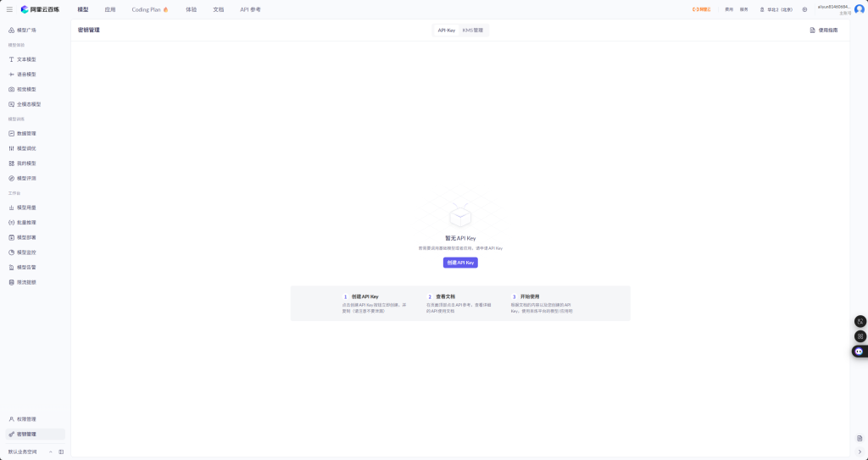
Task: Click the user avatar in top right
Action: 859,9
